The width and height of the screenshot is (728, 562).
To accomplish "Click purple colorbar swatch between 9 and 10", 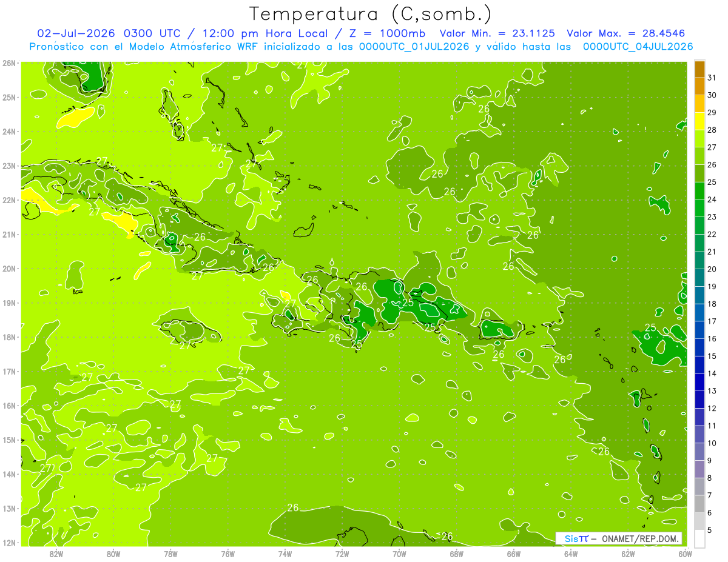I will click(699, 452).
